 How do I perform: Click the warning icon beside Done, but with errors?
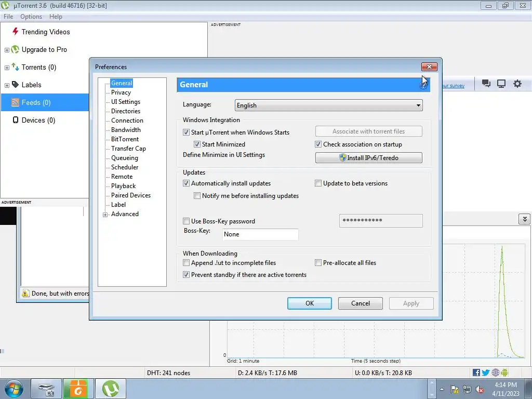tap(25, 293)
